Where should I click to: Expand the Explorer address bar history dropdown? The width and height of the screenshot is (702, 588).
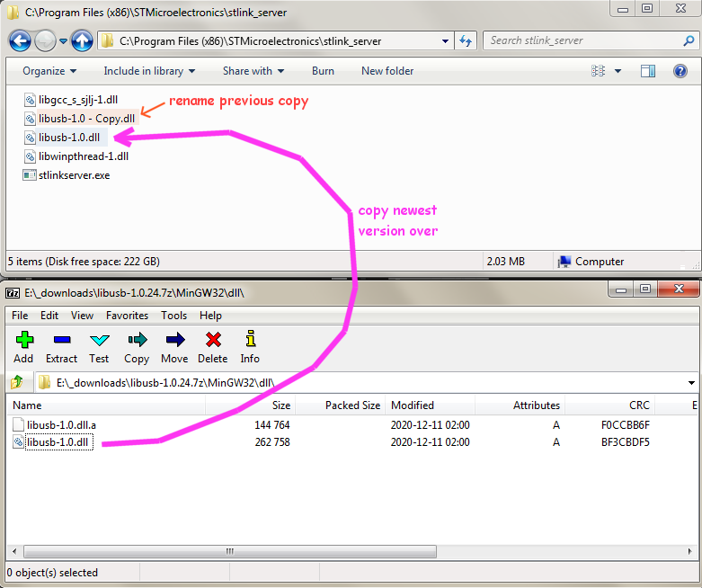(x=445, y=41)
